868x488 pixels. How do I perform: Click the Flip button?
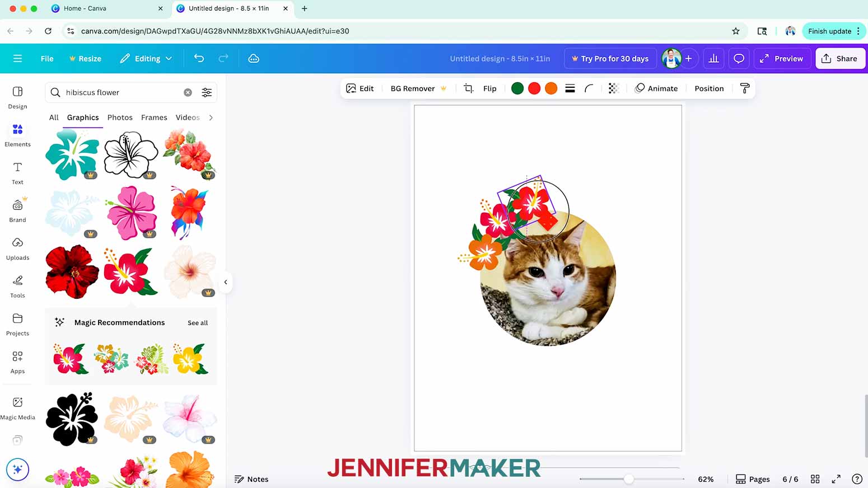tap(490, 88)
